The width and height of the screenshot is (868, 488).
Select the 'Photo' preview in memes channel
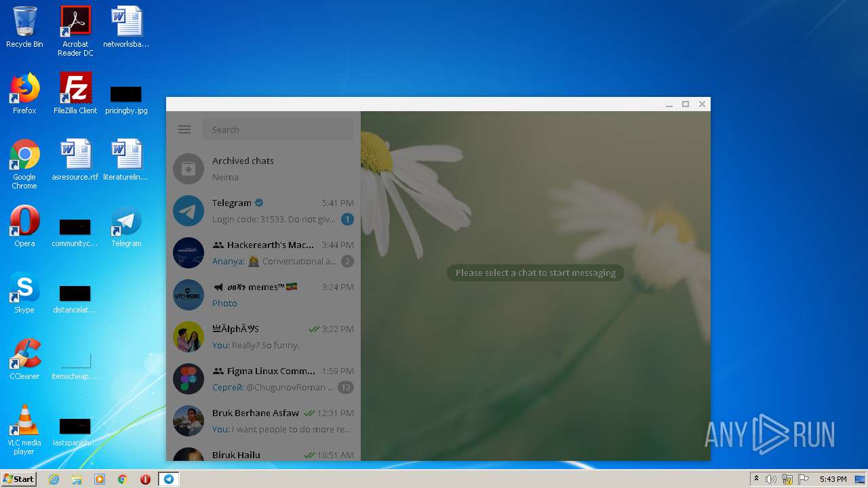coord(224,303)
